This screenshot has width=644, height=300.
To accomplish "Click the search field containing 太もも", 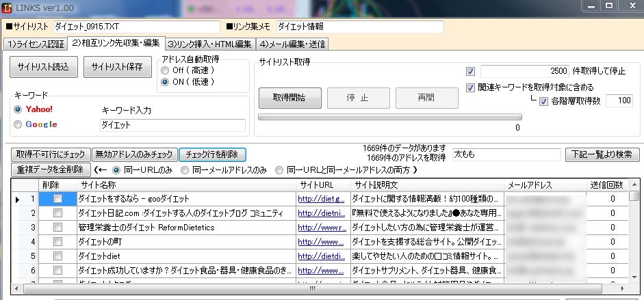I will (x=506, y=154).
